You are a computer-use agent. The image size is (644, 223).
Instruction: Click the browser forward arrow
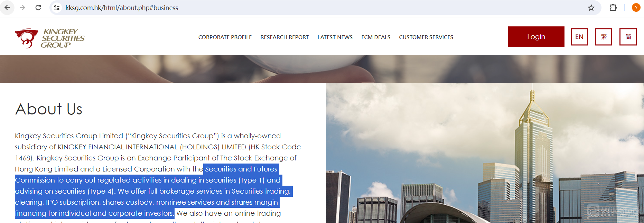click(x=23, y=8)
